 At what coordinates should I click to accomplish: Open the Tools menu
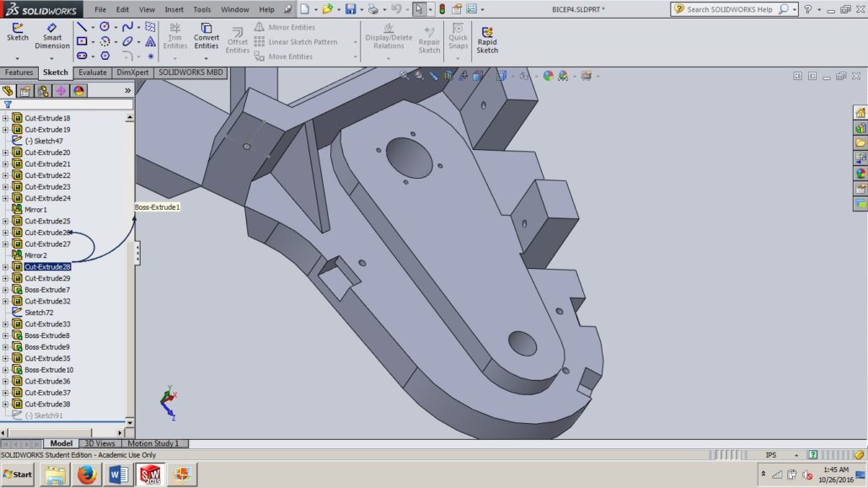tap(201, 9)
